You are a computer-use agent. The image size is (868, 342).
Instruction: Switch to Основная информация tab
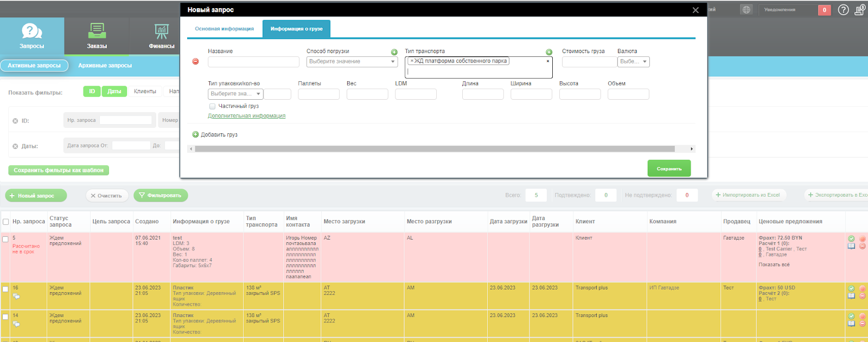point(224,29)
